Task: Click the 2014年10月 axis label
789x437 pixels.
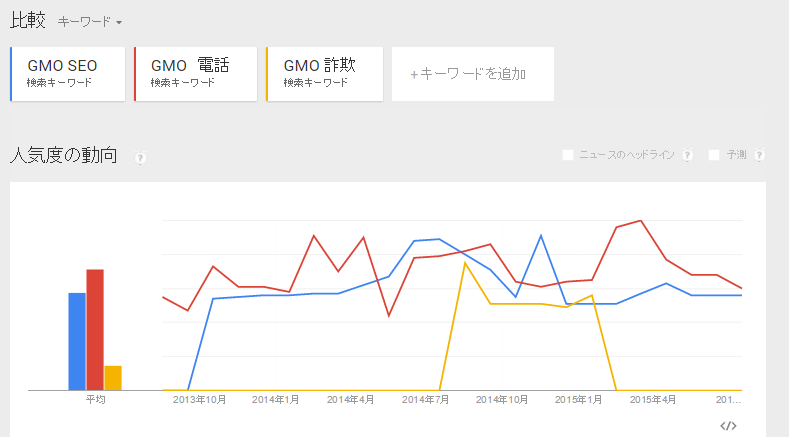Action: (x=502, y=400)
